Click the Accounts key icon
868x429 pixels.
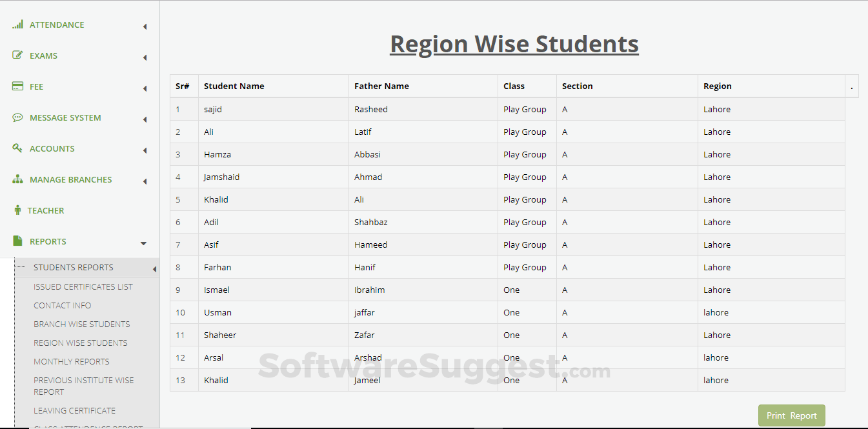(17, 148)
